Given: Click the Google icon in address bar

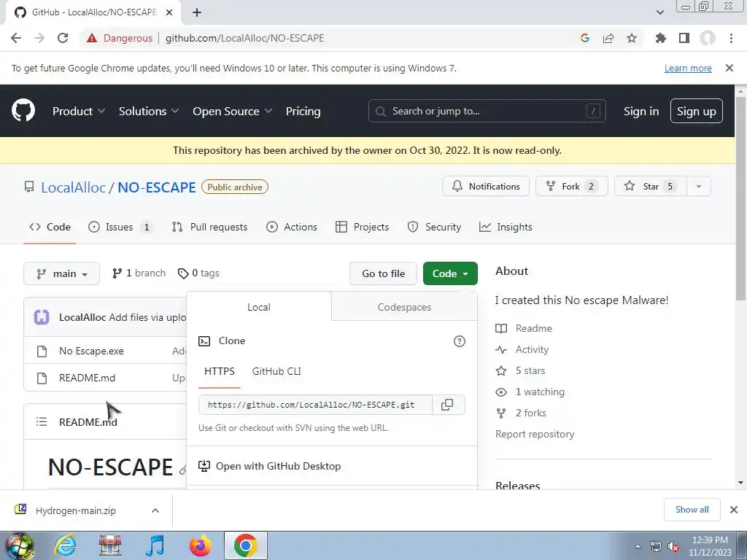Looking at the screenshot, I should click(584, 38).
